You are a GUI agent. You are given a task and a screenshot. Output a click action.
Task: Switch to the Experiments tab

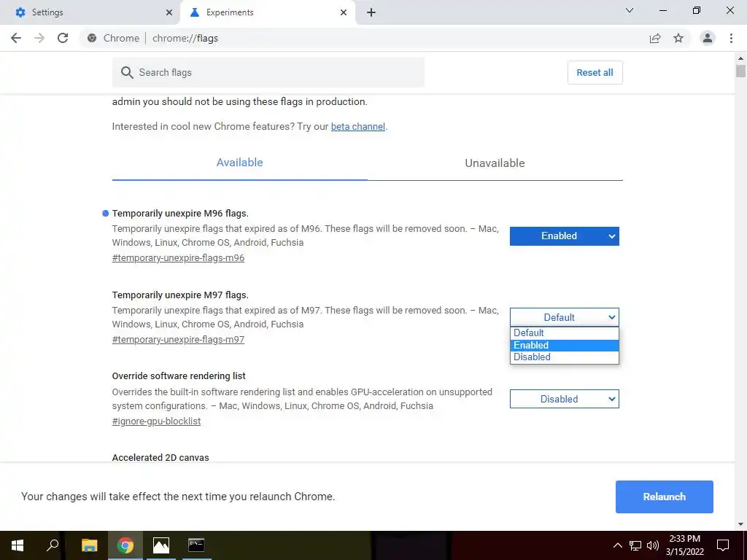coord(268,12)
